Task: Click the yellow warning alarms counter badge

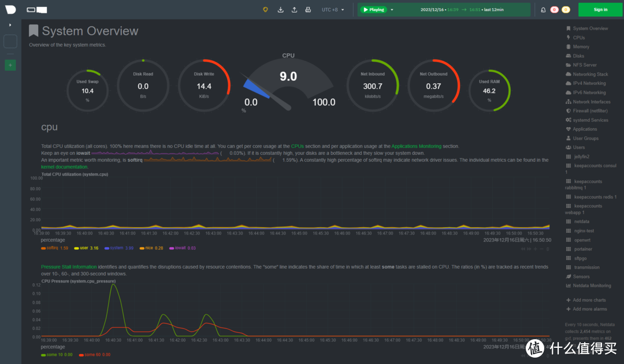Action: [566, 10]
